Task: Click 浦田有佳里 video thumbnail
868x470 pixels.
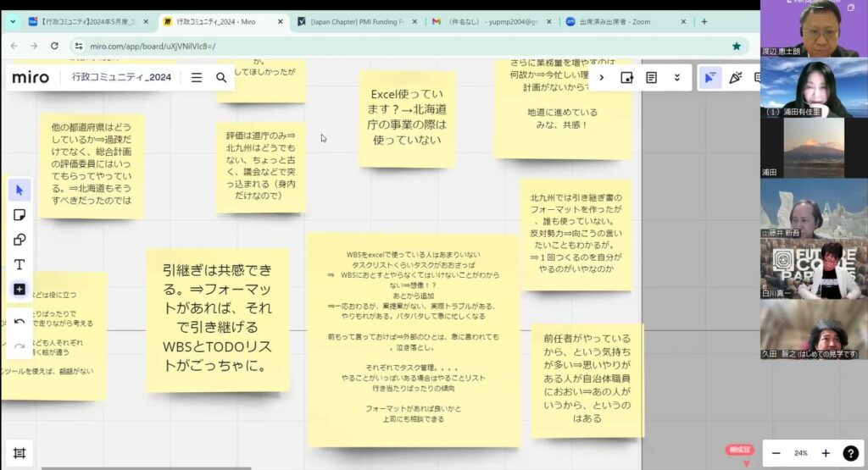Action: click(x=814, y=87)
